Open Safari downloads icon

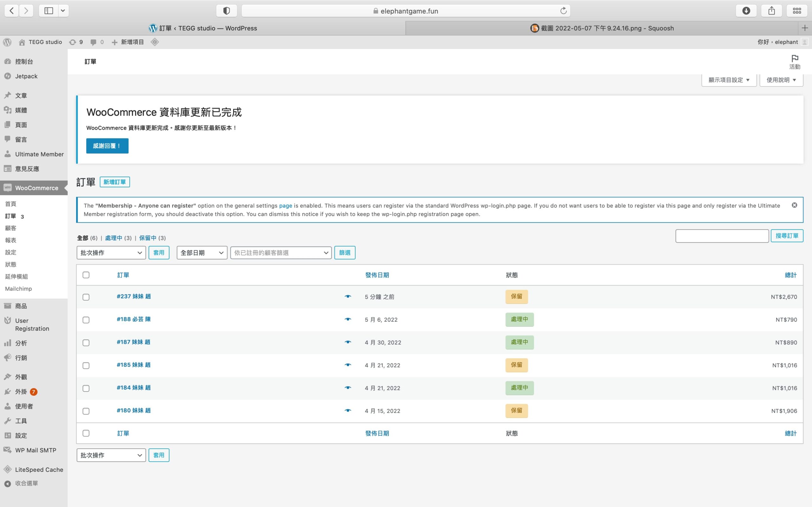[x=746, y=11]
